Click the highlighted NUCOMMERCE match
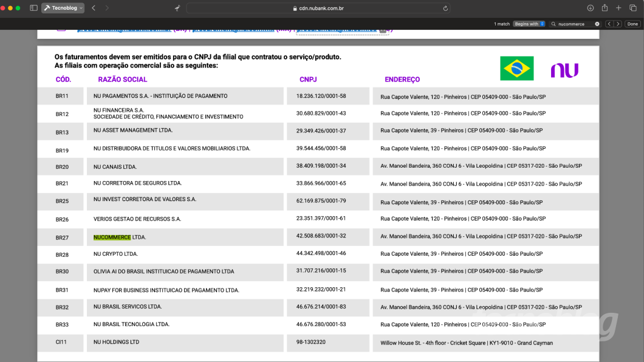 point(112,237)
